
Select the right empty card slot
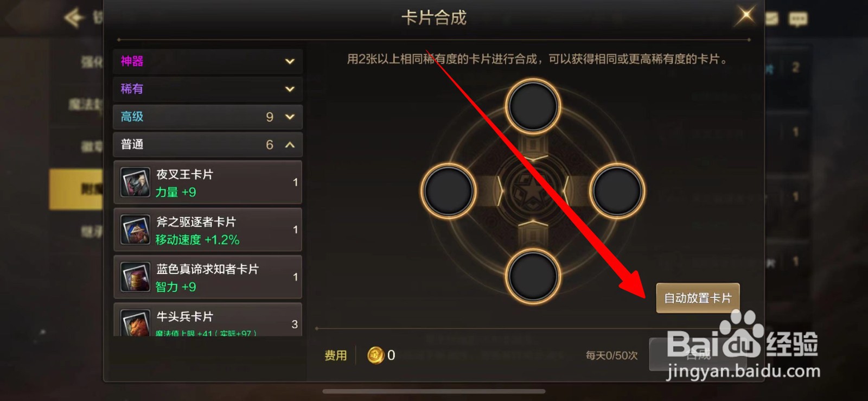pyautogui.click(x=617, y=191)
